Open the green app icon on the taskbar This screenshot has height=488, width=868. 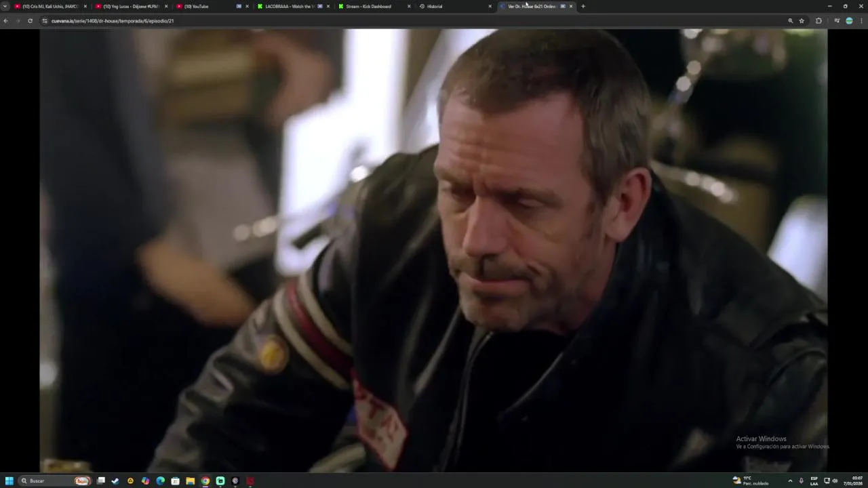[220, 481]
